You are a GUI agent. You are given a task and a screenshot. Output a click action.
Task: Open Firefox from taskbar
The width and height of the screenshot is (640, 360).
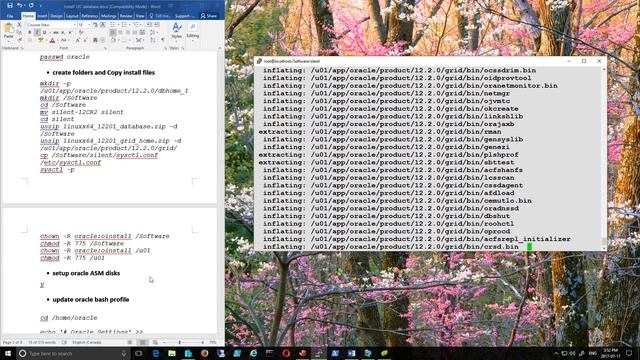pyautogui.click(x=204, y=353)
